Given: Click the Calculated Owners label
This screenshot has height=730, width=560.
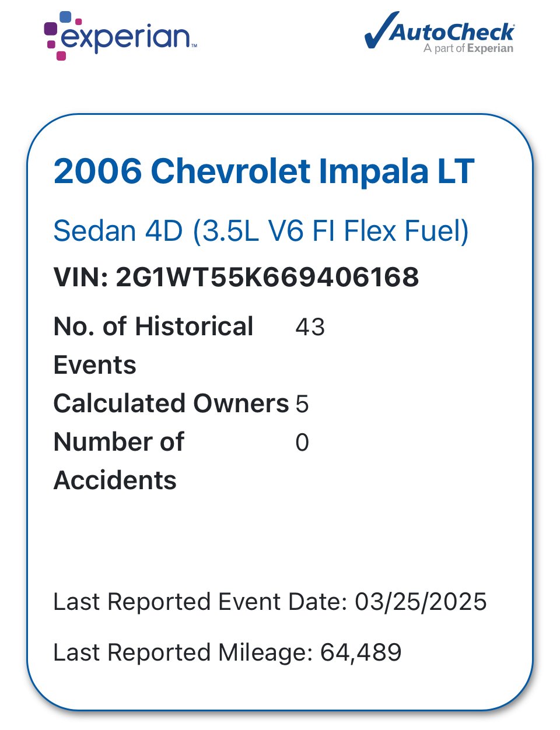Looking at the screenshot, I should pos(171,403).
